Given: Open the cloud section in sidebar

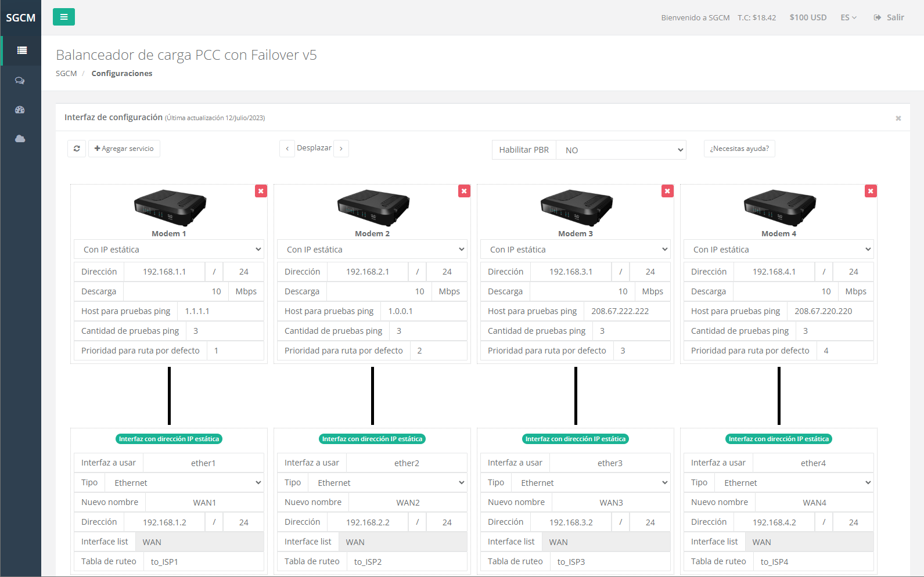Looking at the screenshot, I should (20, 139).
